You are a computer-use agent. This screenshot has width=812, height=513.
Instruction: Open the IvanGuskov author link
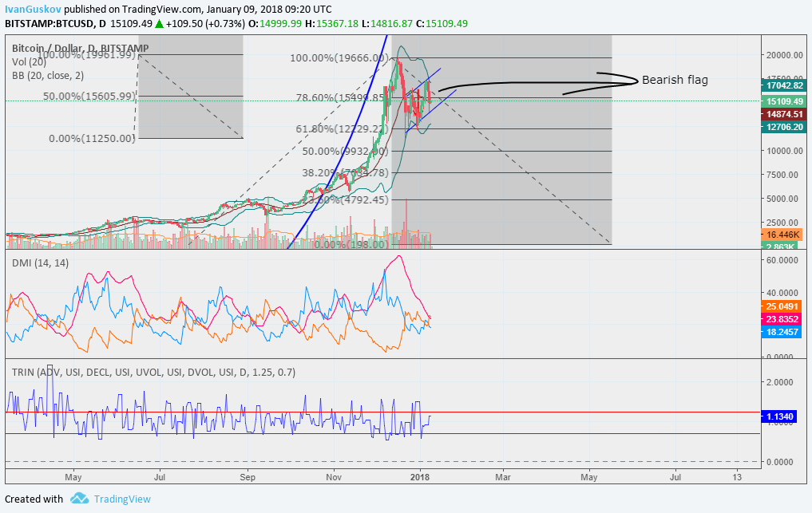(34, 10)
